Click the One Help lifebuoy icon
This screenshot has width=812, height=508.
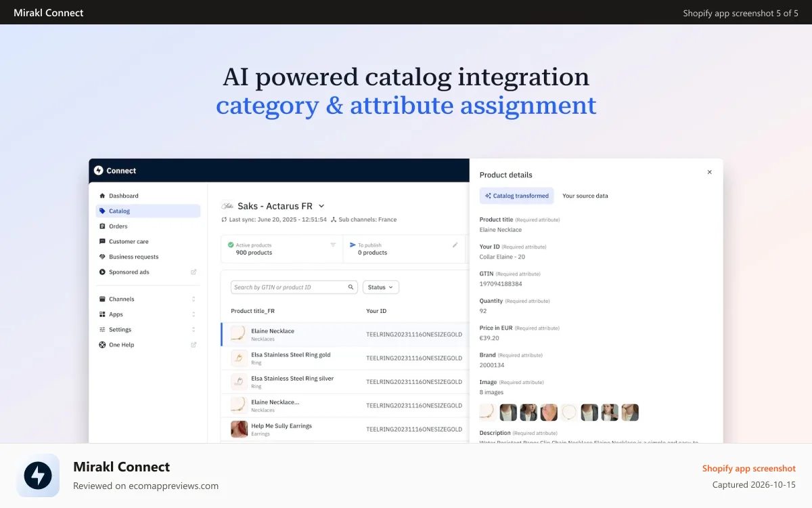click(x=102, y=345)
